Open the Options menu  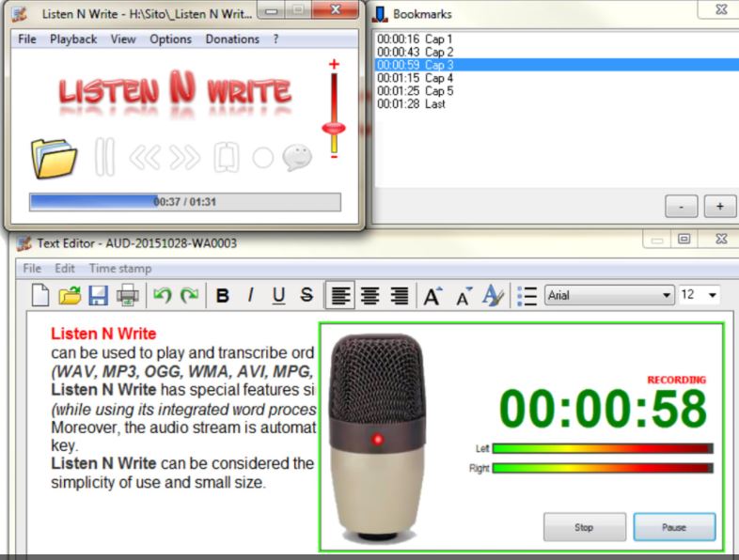coord(170,39)
